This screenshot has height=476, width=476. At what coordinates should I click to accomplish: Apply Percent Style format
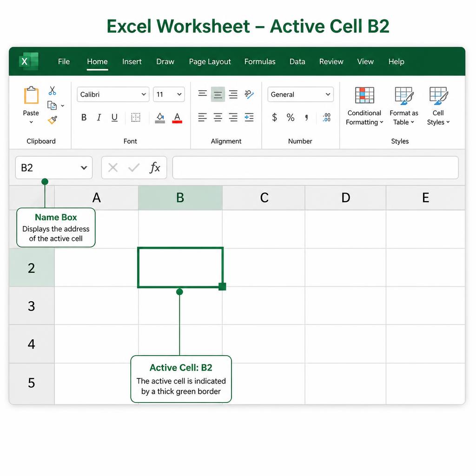pos(291,117)
